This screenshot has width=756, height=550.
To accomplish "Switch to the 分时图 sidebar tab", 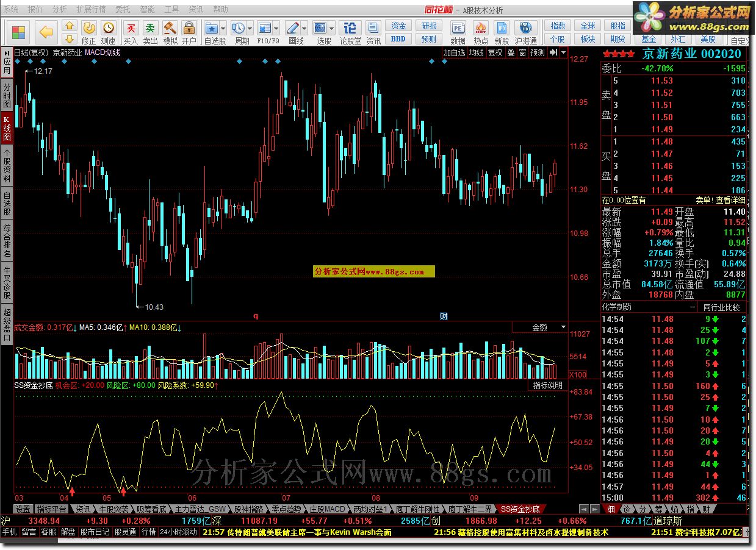I will [7, 96].
